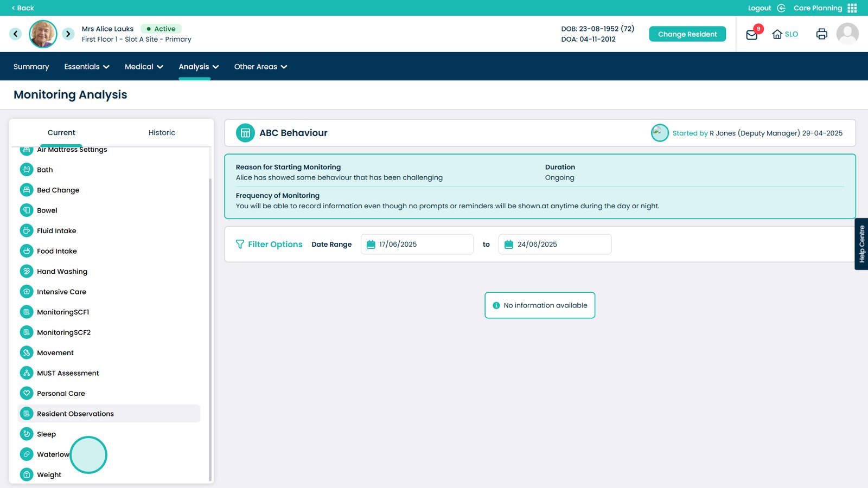Open the user profile avatar
The image size is (868, 488).
coord(847,34)
